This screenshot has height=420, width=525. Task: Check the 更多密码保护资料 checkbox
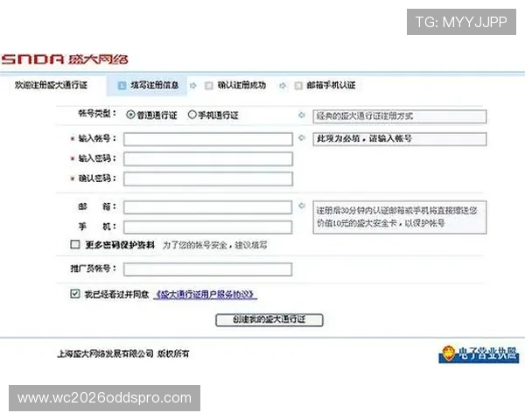[x=75, y=244]
